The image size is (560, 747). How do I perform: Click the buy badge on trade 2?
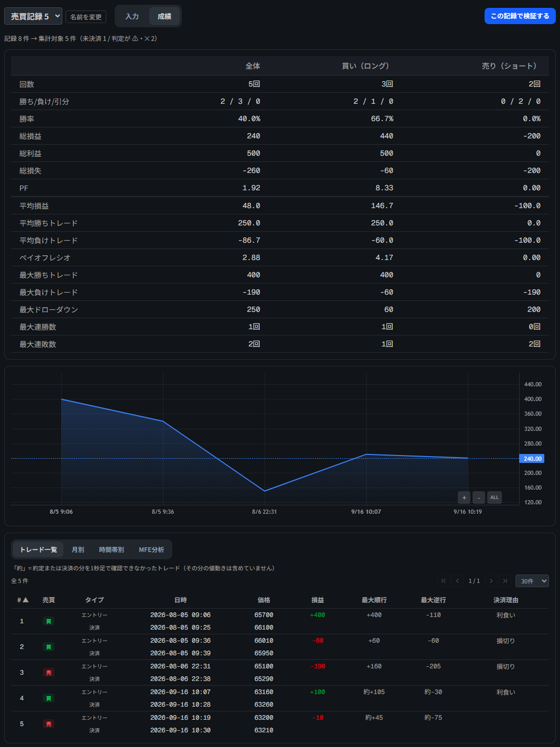(x=49, y=647)
